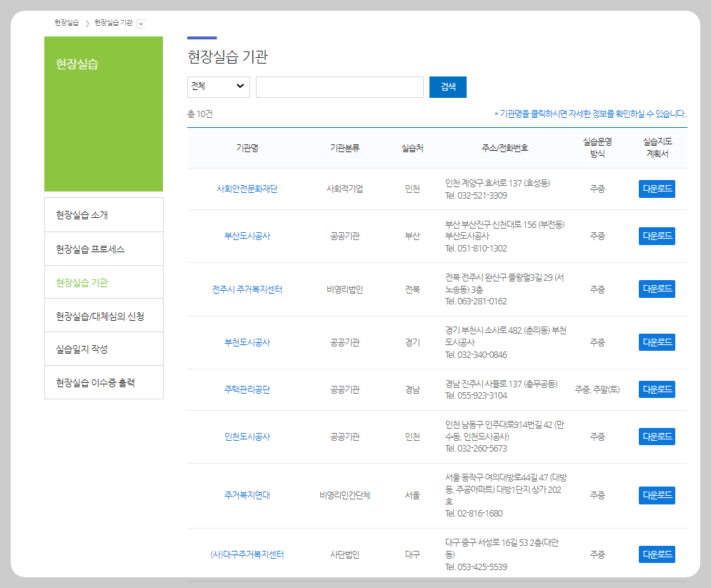The image size is (711, 588).
Task: Open the 전체 search category dropdown
Action: (x=218, y=86)
